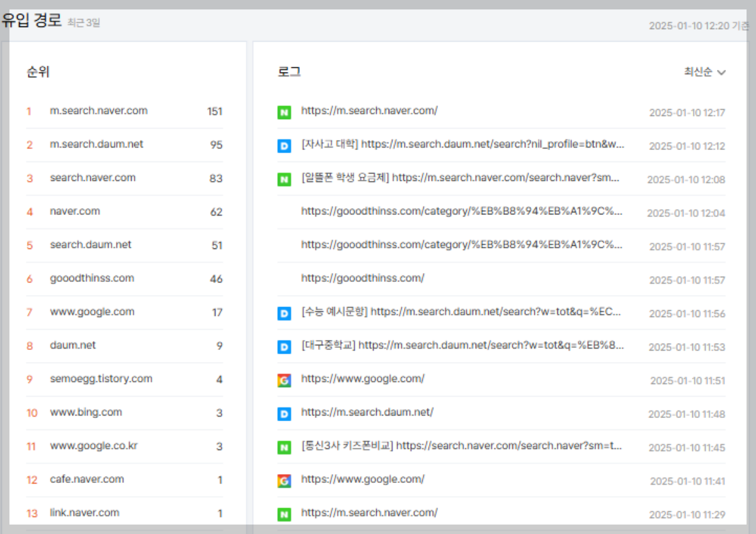
Task: Click the 51 visit count for search.daum.net
Action: point(217,245)
